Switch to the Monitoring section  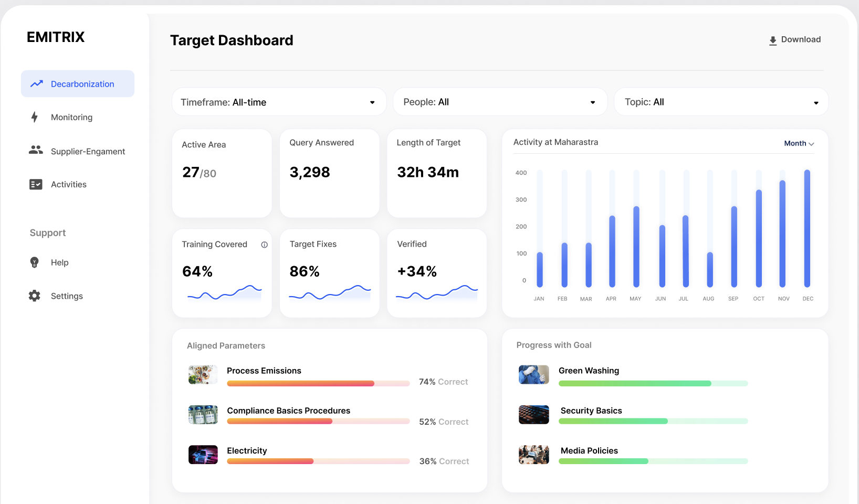click(71, 117)
